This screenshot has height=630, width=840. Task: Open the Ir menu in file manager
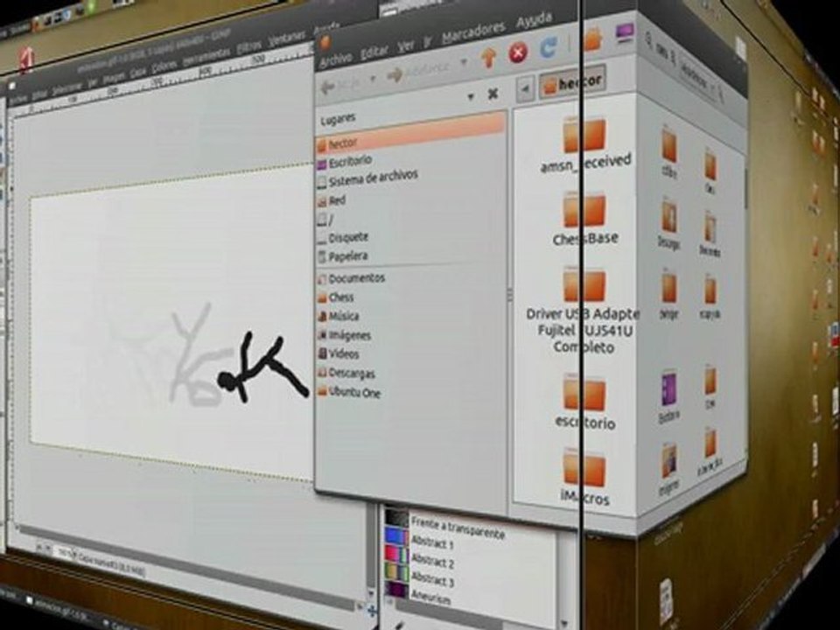[x=428, y=42]
